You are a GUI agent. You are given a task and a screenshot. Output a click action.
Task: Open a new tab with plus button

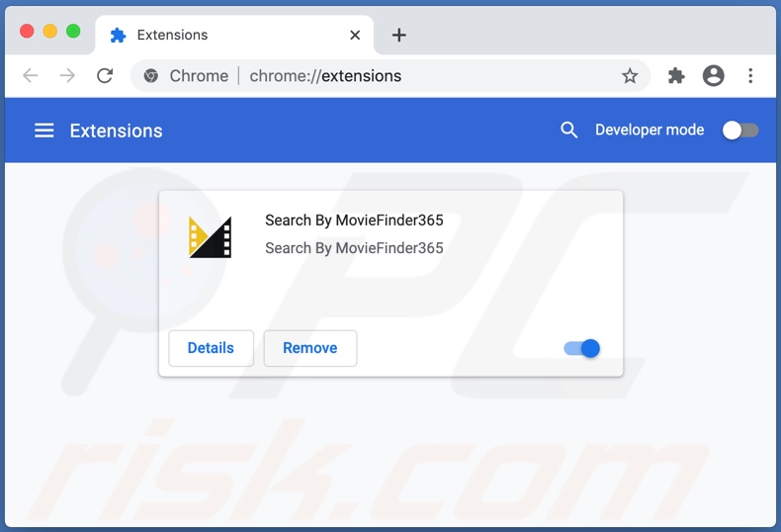click(x=398, y=35)
